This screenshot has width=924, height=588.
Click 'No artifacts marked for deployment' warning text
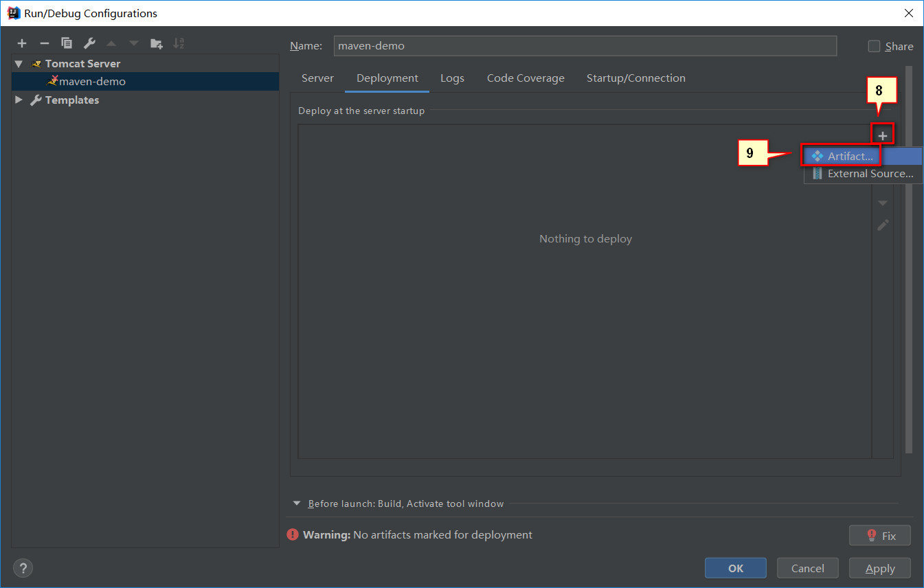[x=442, y=534]
